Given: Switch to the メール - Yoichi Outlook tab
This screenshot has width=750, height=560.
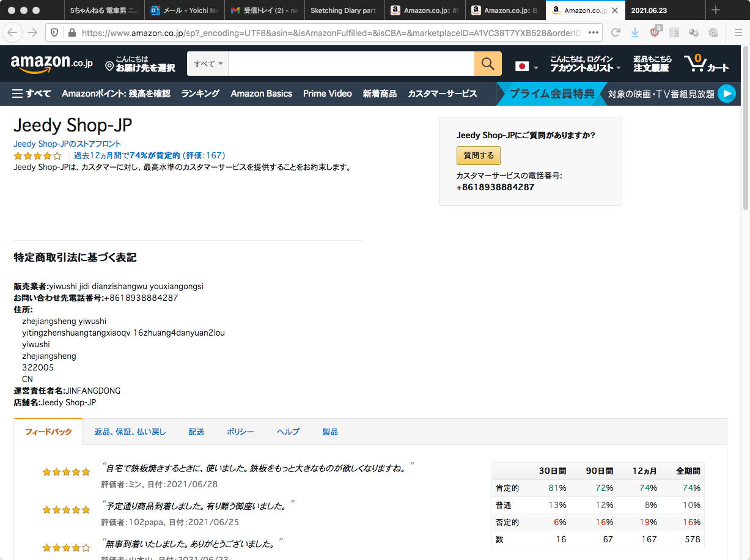Looking at the screenshot, I should [x=184, y=10].
